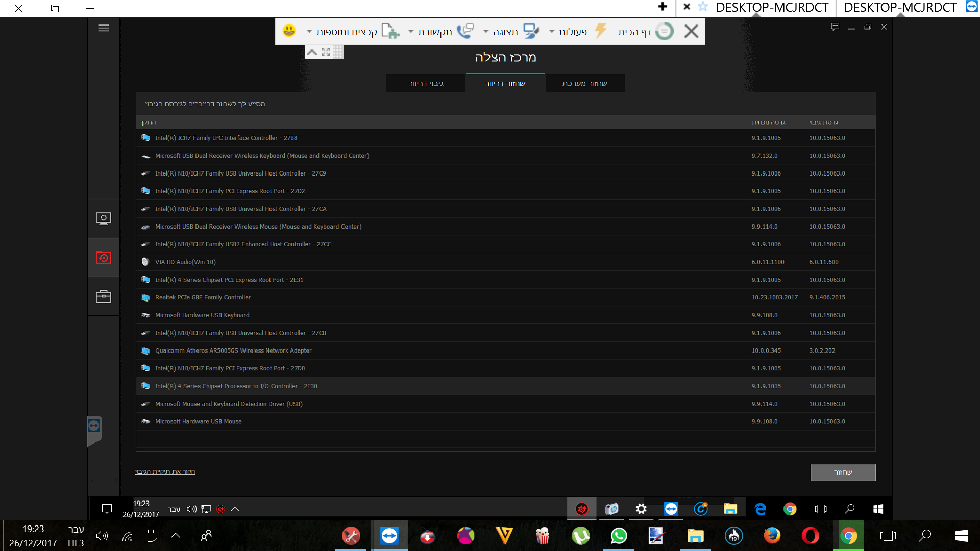Select the Realtek PCIe GBE Family Controller row
The height and width of the screenshot is (551, 980).
[x=505, y=297]
